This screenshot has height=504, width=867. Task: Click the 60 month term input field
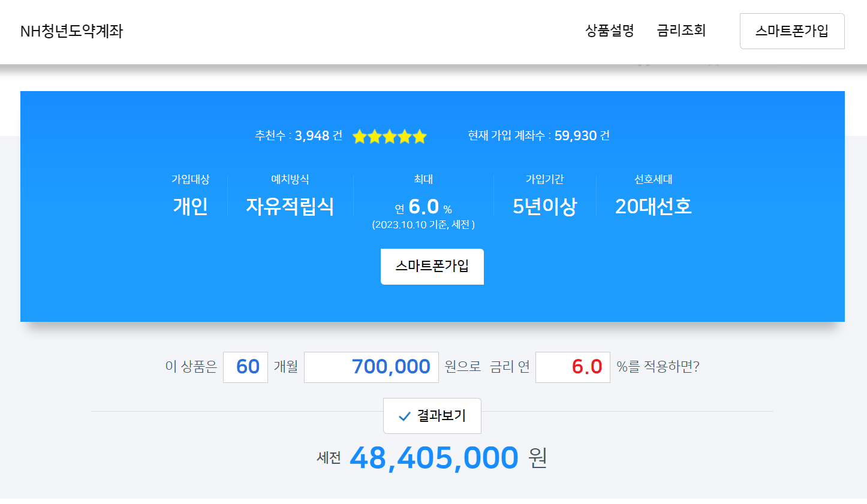[x=245, y=367]
